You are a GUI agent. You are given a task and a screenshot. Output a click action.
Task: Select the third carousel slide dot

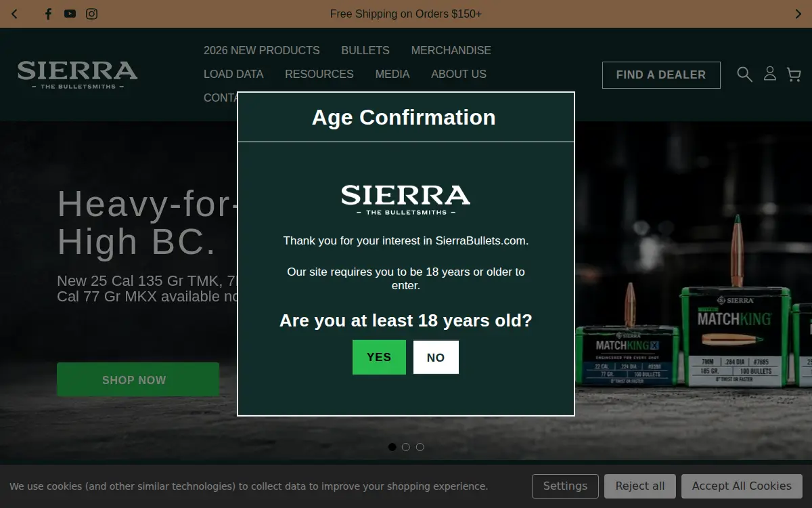(420, 447)
